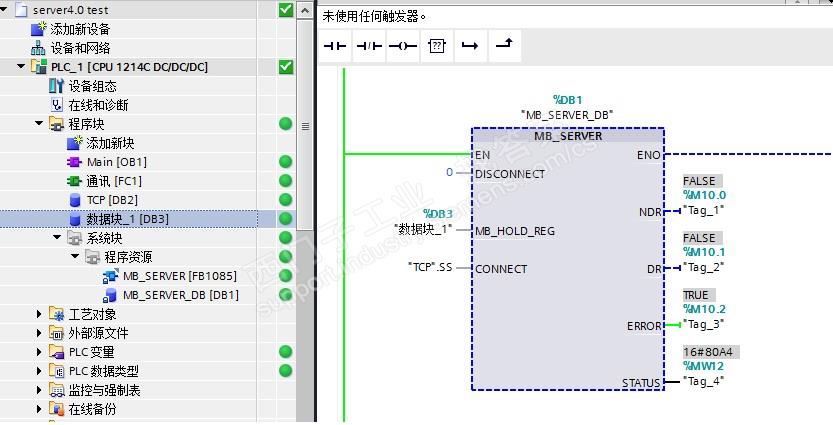Insert a normally open contact
Screen dimensions: 833x425
[x=335, y=46]
